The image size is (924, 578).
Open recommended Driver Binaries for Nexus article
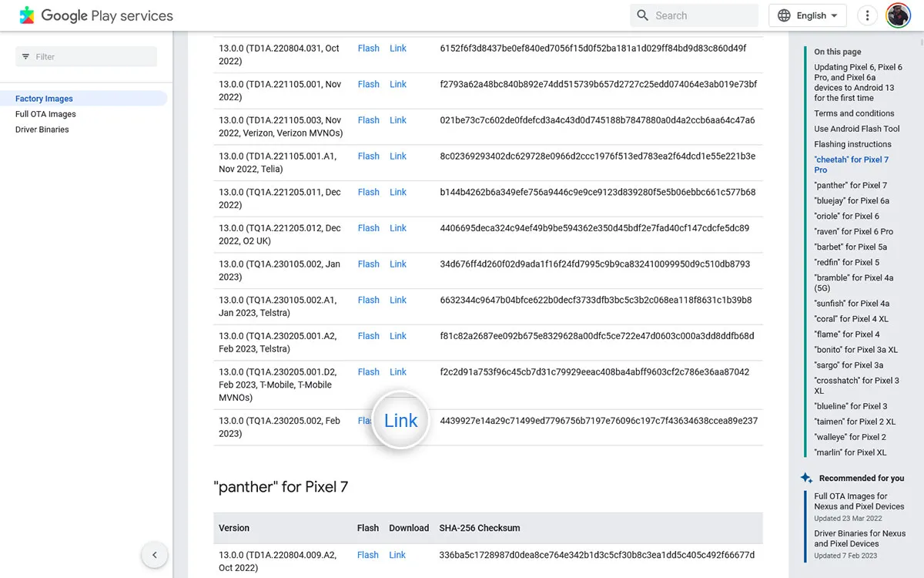(859, 538)
